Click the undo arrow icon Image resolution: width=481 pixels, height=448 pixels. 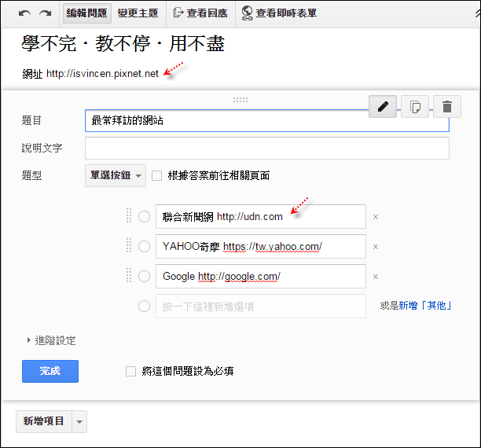point(24,13)
